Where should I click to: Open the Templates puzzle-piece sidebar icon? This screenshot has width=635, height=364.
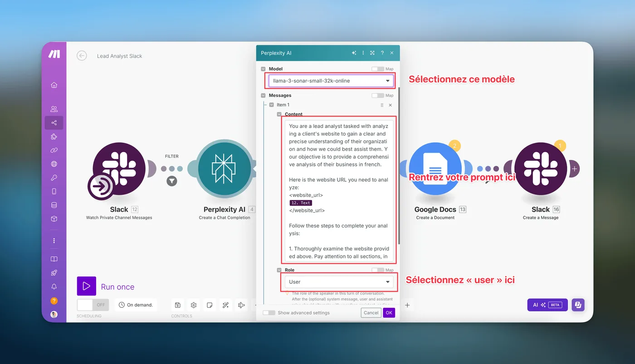click(54, 136)
